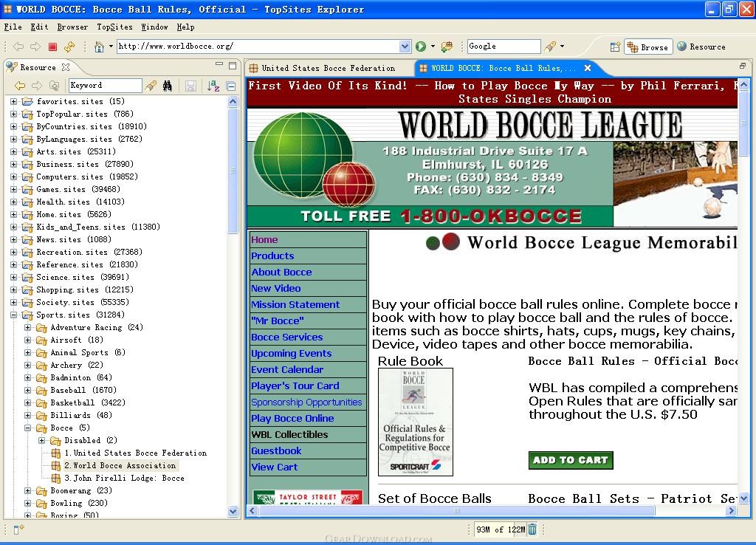Viewport: 756px width, 545px height.
Task: Open the Products link on the page
Action: (272, 256)
